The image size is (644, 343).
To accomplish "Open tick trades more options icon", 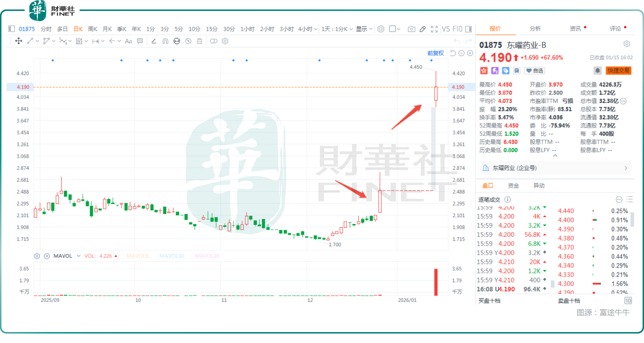I will [x=619, y=200].
